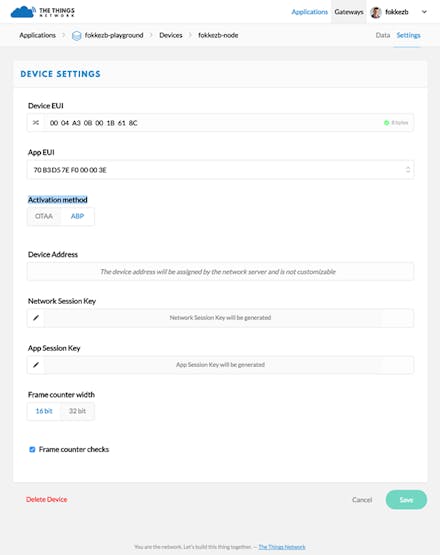The height and width of the screenshot is (555, 440).
Task: Select ABP activation method
Action: [x=77, y=216]
